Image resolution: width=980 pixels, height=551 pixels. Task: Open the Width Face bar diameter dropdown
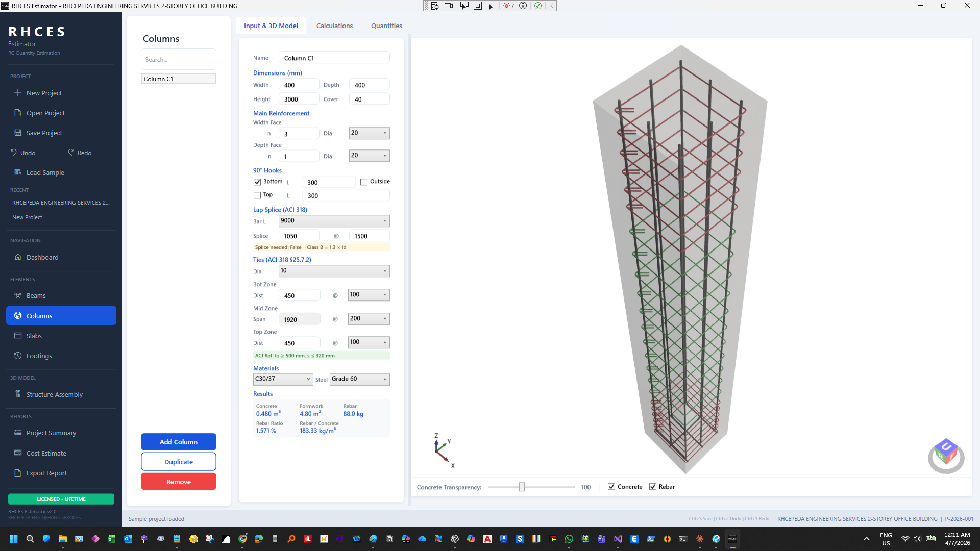point(369,133)
